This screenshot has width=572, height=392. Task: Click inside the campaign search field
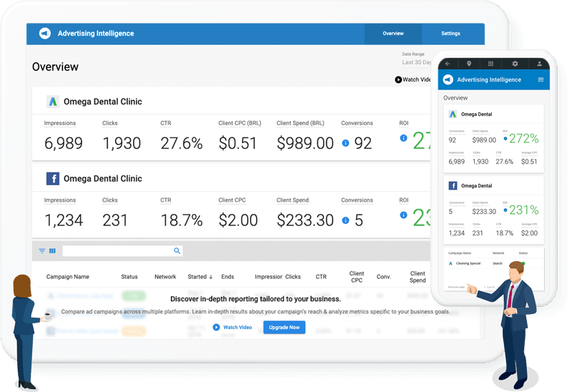pos(117,251)
